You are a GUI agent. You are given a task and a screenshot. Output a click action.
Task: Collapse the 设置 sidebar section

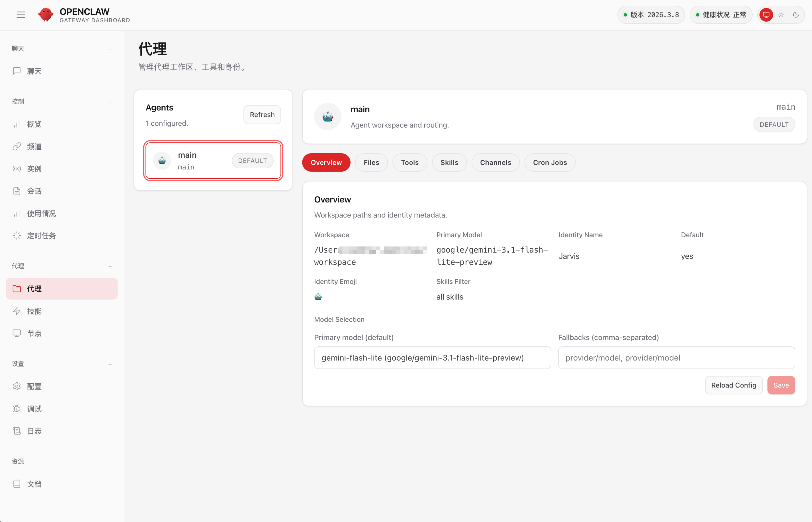pyautogui.click(x=110, y=364)
